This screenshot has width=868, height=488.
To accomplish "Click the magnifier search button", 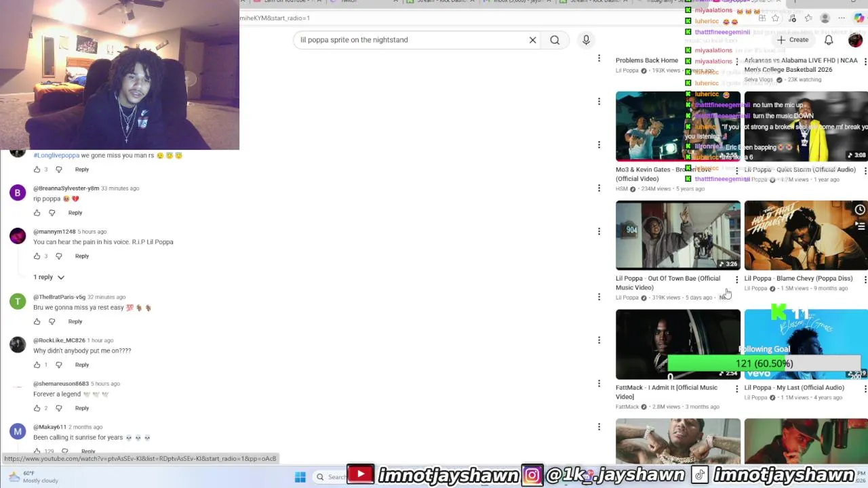I will click(x=555, y=40).
